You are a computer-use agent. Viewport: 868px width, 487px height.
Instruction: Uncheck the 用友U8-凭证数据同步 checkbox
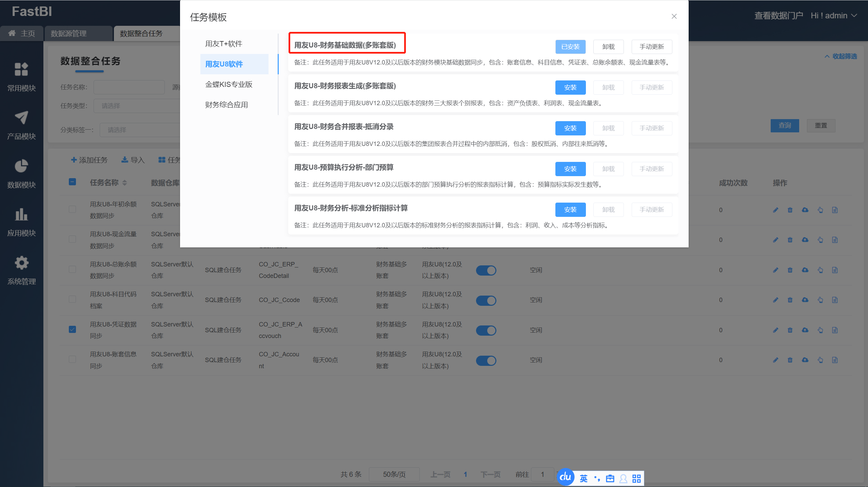(72, 330)
